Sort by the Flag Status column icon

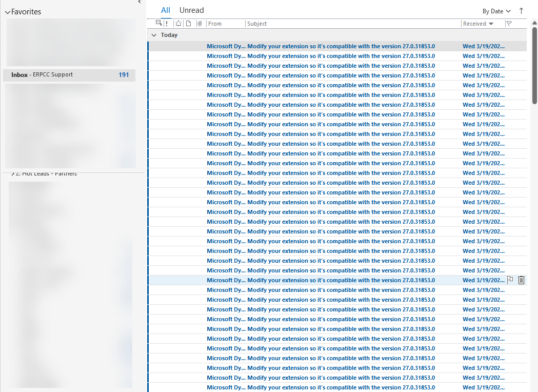[x=509, y=24]
